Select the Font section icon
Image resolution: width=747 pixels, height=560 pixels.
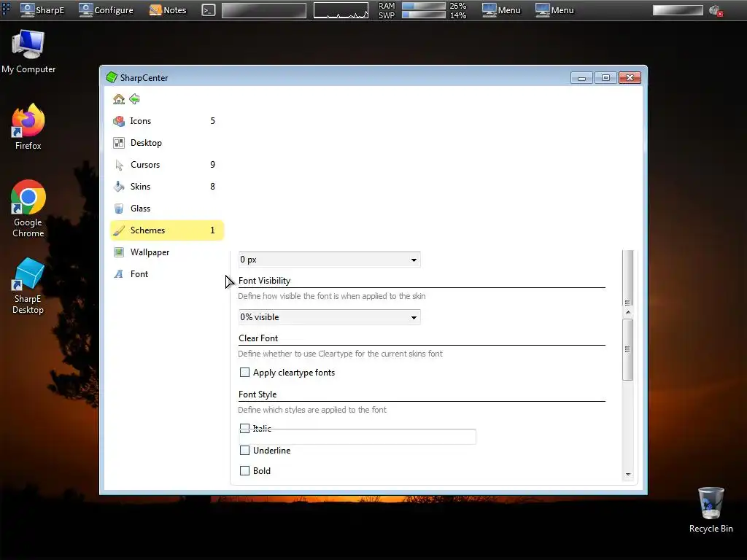pyautogui.click(x=119, y=274)
